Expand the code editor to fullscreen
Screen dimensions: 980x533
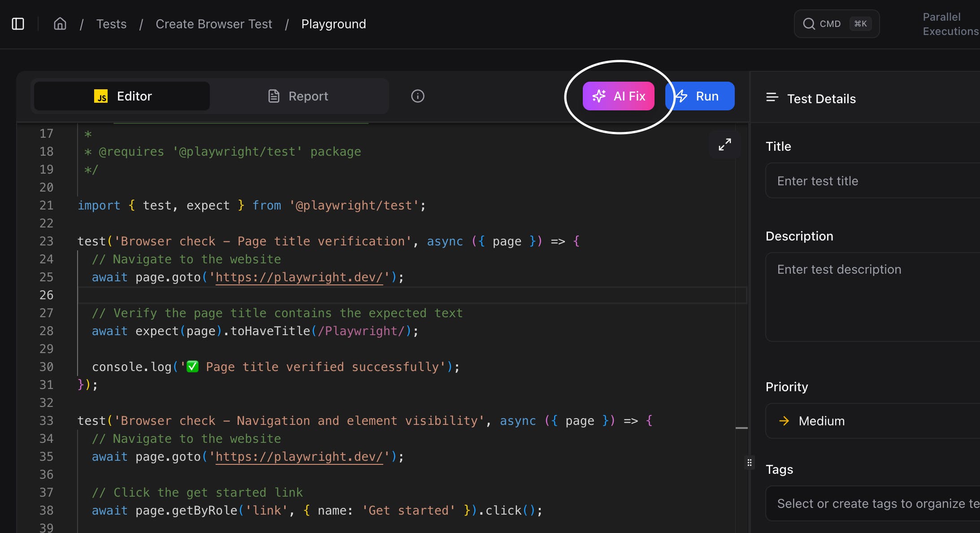coord(724,144)
